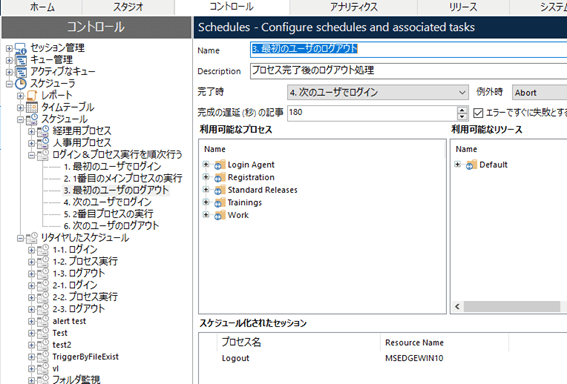Switch to the システム tab
Screen dimensions: 567x384
click(x=539, y=7)
